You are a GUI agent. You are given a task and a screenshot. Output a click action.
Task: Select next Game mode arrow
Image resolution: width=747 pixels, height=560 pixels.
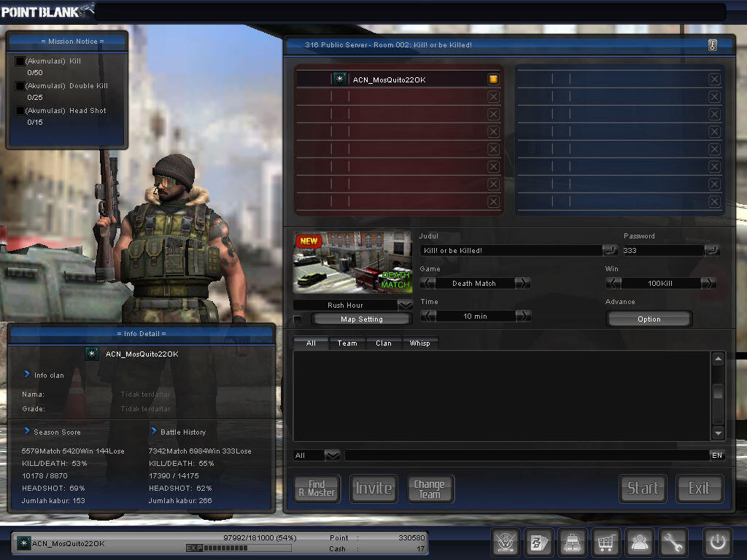pos(522,283)
